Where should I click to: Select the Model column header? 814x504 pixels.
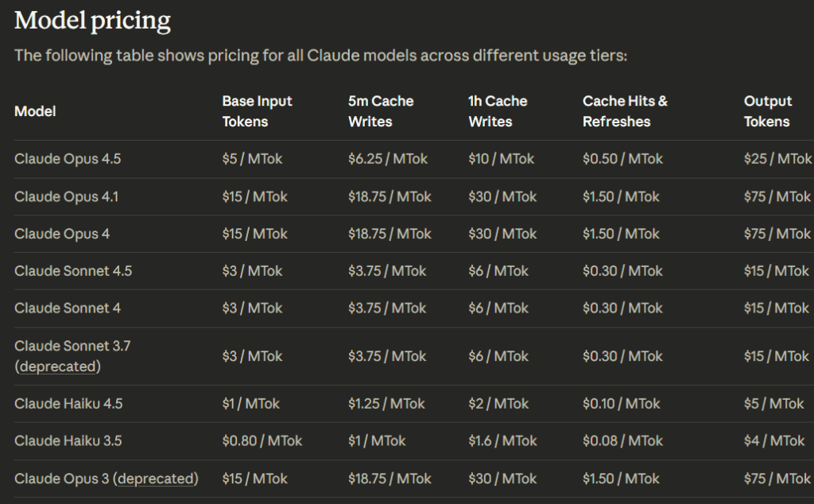coord(35,111)
